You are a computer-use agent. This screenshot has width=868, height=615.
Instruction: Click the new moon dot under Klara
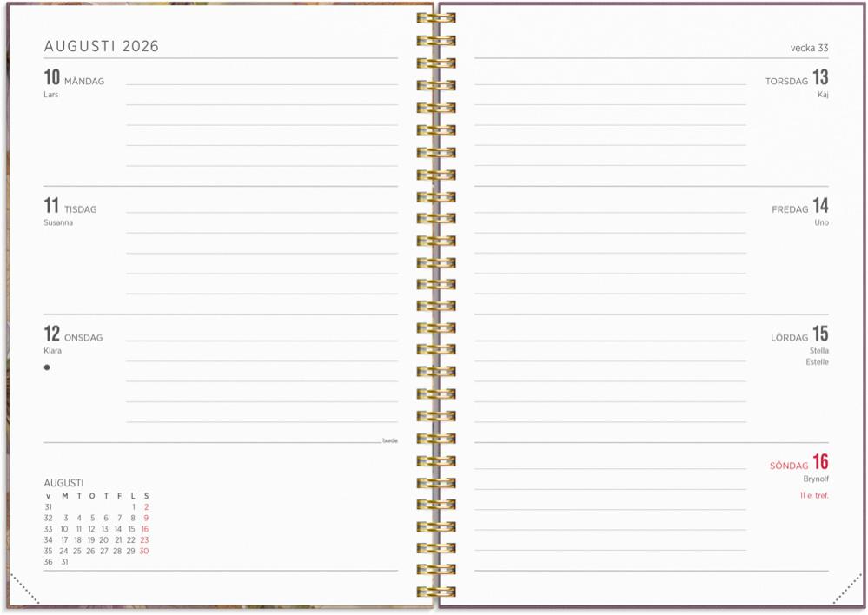click(47, 367)
